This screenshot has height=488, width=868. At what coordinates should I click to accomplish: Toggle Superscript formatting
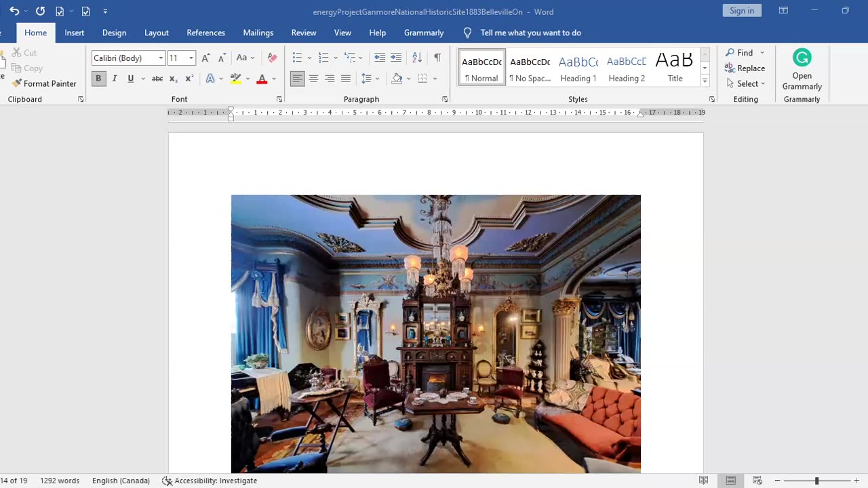click(x=189, y=79)
